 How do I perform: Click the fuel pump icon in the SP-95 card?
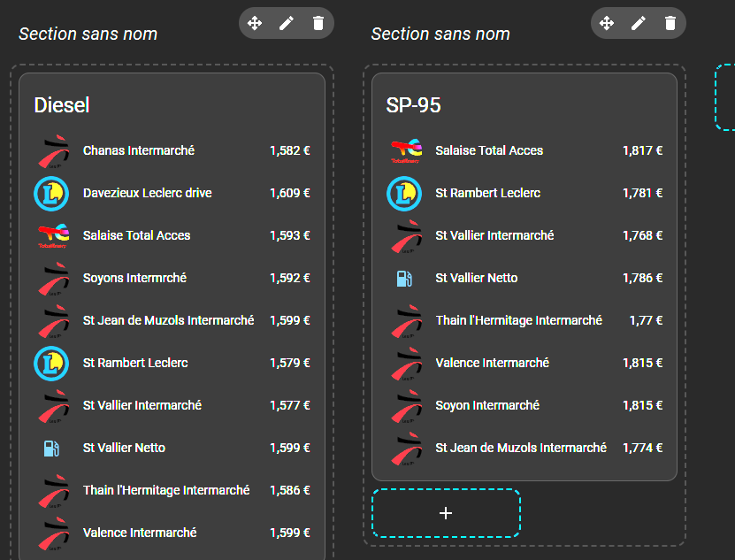(404, 279)
